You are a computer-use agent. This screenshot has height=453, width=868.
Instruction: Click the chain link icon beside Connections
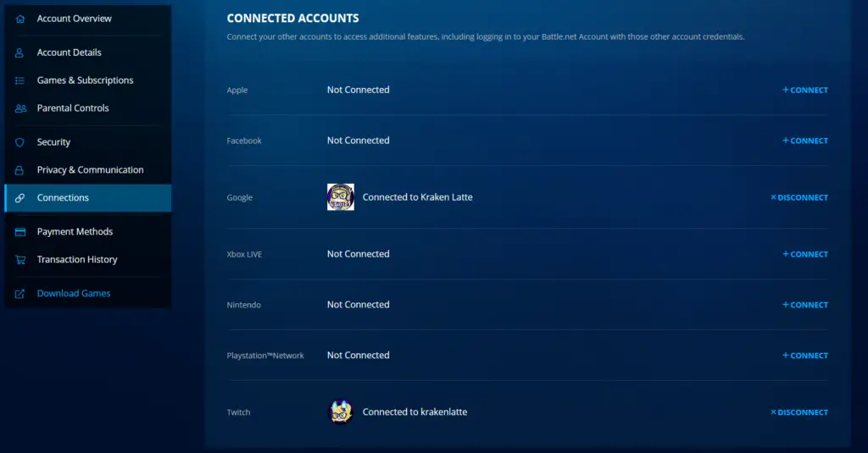point(20,198)
